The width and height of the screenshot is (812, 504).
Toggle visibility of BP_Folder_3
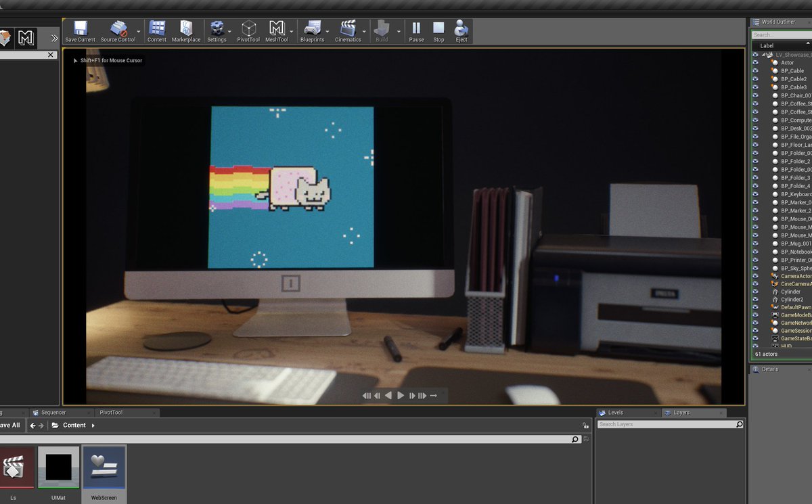pyautogui.click(x=756, y=178)
